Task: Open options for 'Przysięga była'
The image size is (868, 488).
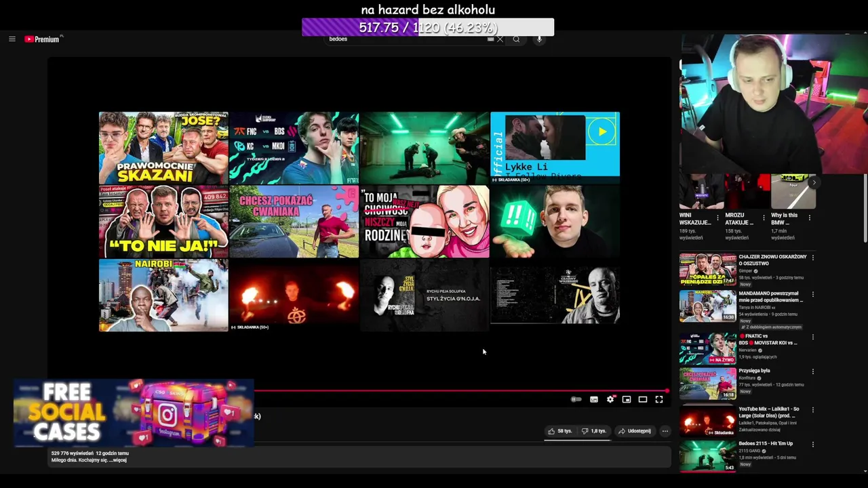Action: 812,371
